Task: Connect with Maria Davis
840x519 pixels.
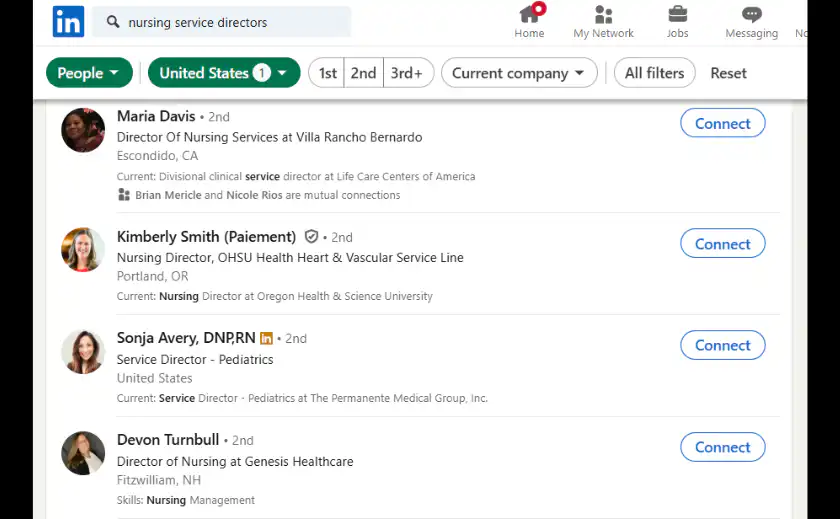Action: tap(722, 124)
